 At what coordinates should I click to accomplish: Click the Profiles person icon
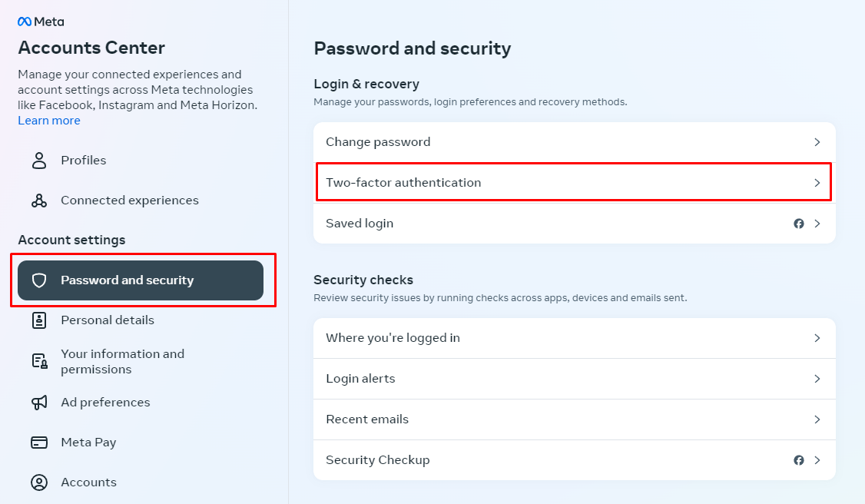pyautogui.click(x=39, y=161)
